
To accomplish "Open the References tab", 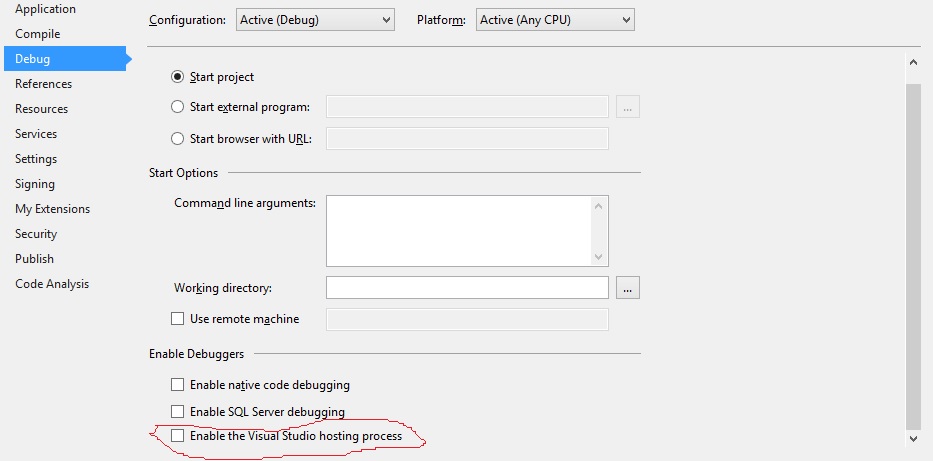I will pos(43,84).
